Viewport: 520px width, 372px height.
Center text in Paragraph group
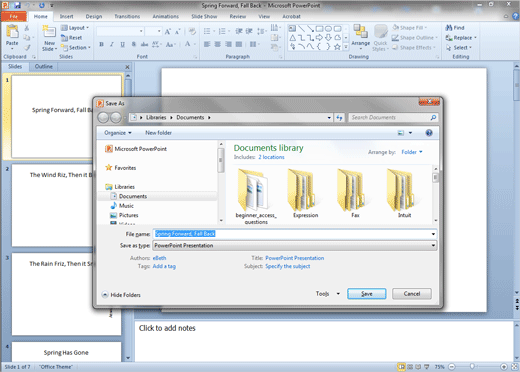click(x=218, y=44)
